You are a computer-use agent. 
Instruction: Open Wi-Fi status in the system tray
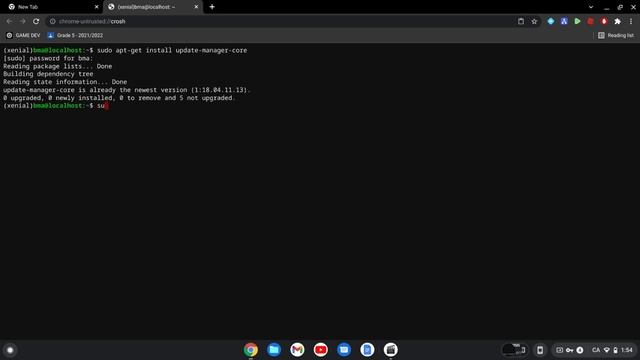click(x=607, y=350)
